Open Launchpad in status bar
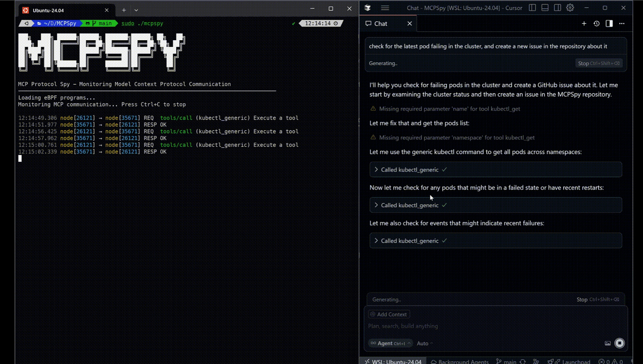This screenshot has height=364, width=643. click(569, 362)
